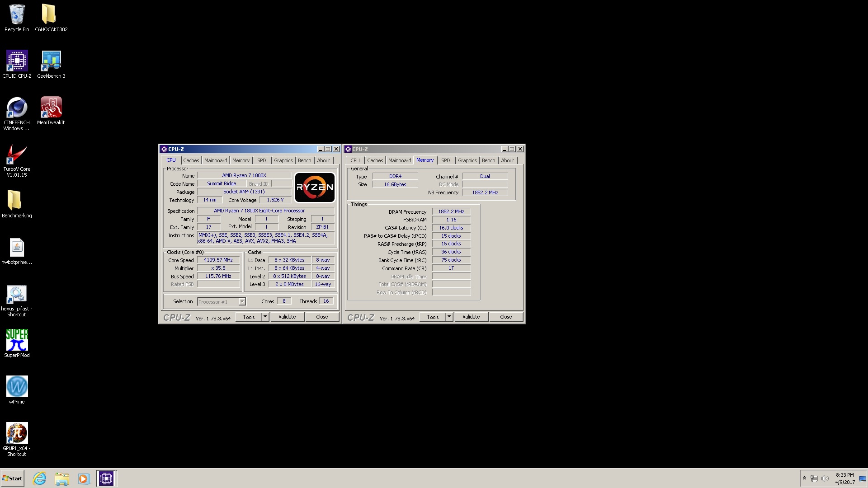
Task: Click the Multiplier value x 35.5
Action: 218,268
